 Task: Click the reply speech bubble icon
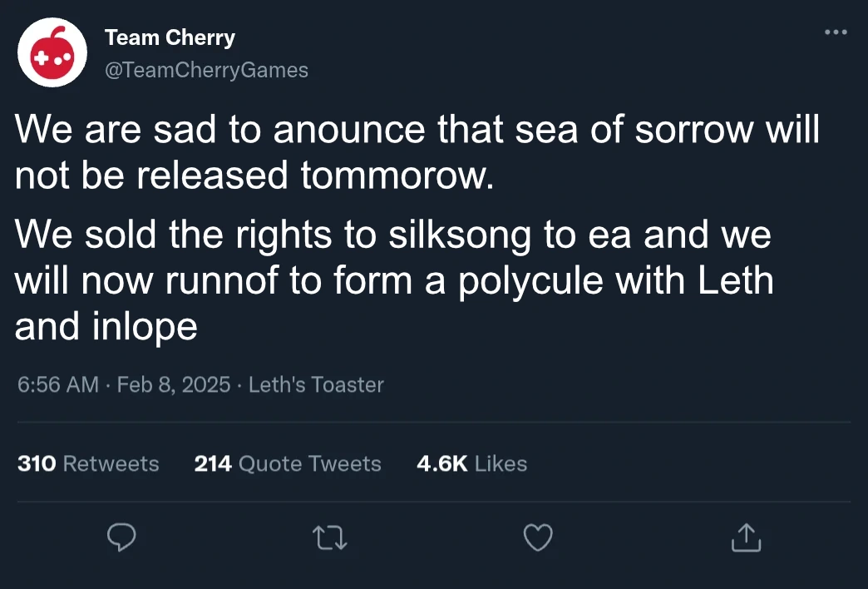[121, 538]
